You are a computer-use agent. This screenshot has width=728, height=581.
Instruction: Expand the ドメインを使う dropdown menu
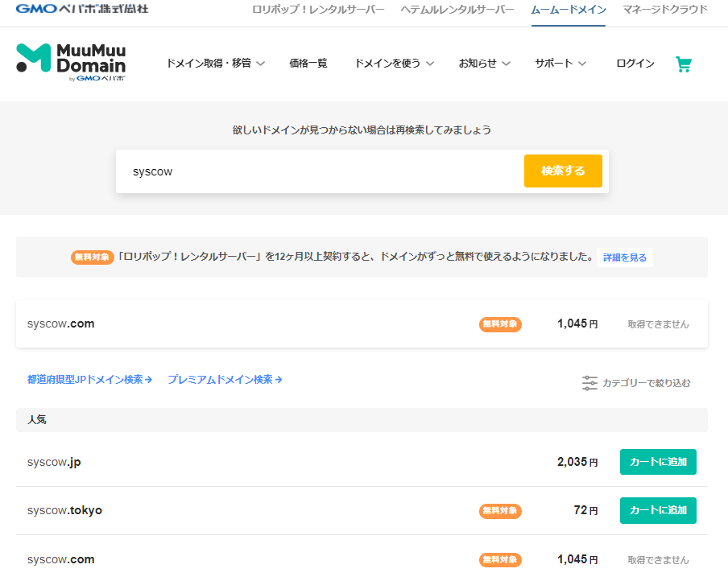394,64
